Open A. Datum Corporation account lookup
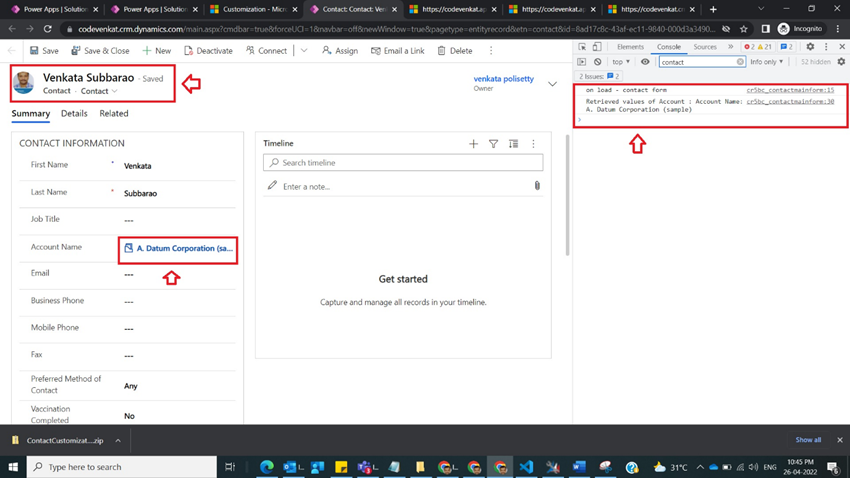Viewport: 850px width, 478px height. [184, 248]
